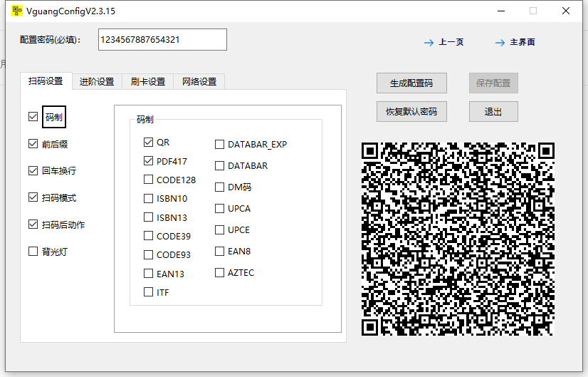The width and height of the screenshot is (588, 377).
Task: Check the ISBN13 checkbox
Action: (x=149, y=217)
